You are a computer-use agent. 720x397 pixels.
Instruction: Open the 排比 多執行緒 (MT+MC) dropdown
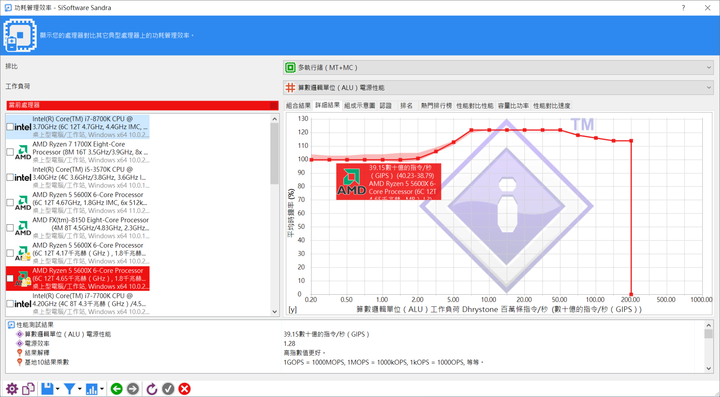pos(498,67)
